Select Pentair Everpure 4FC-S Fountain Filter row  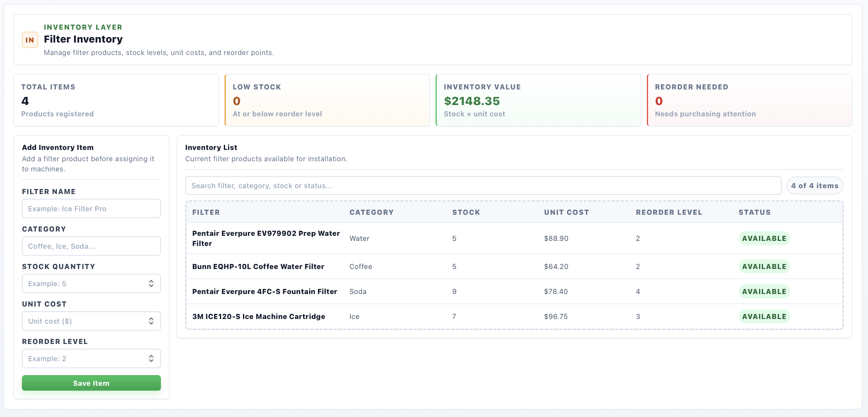[x=514, y=291]
